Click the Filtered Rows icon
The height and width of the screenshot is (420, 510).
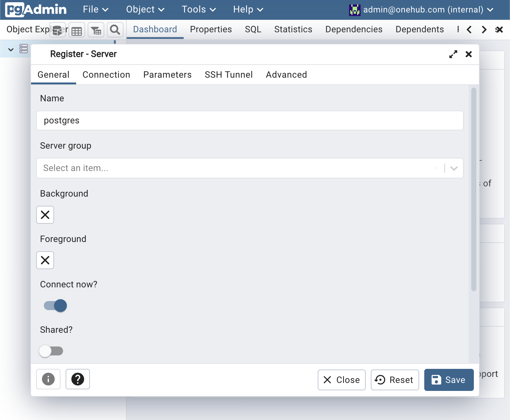96,30
